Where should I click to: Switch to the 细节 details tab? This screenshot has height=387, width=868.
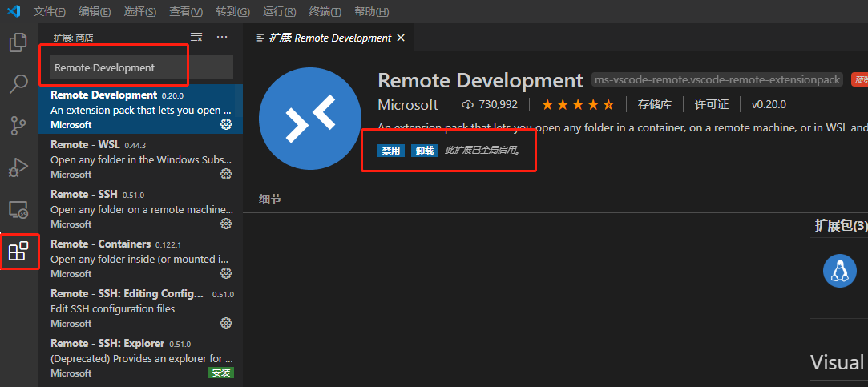(x=270, y=199)
